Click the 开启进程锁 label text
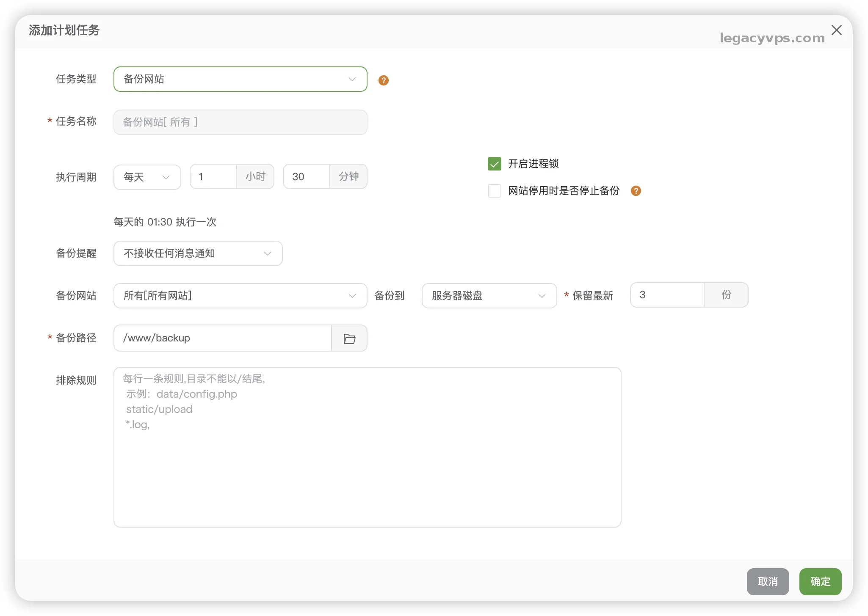868x616 pixels. [x=533, y=164]
